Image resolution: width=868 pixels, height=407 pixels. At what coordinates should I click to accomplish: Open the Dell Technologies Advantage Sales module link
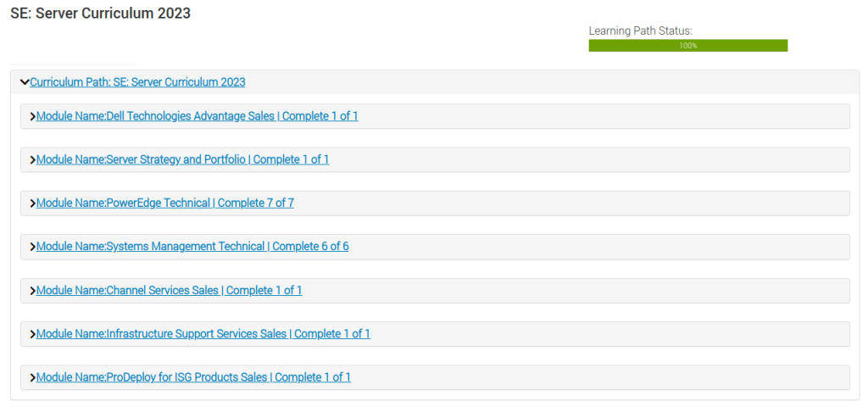197,116
